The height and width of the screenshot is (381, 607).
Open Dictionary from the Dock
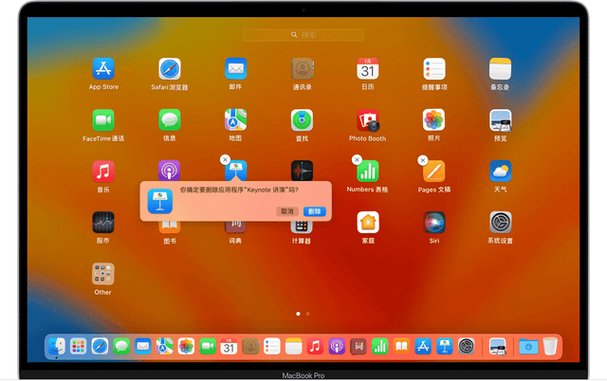click(358, 346)
